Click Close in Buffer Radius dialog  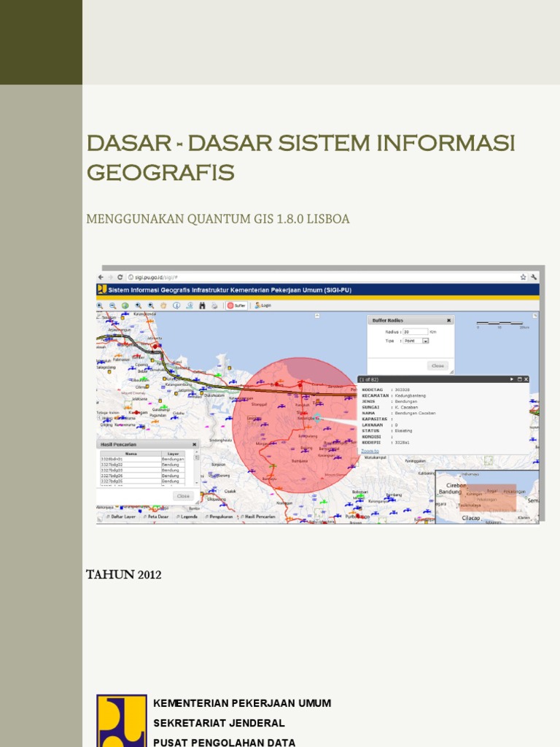(x=437, y=365)
